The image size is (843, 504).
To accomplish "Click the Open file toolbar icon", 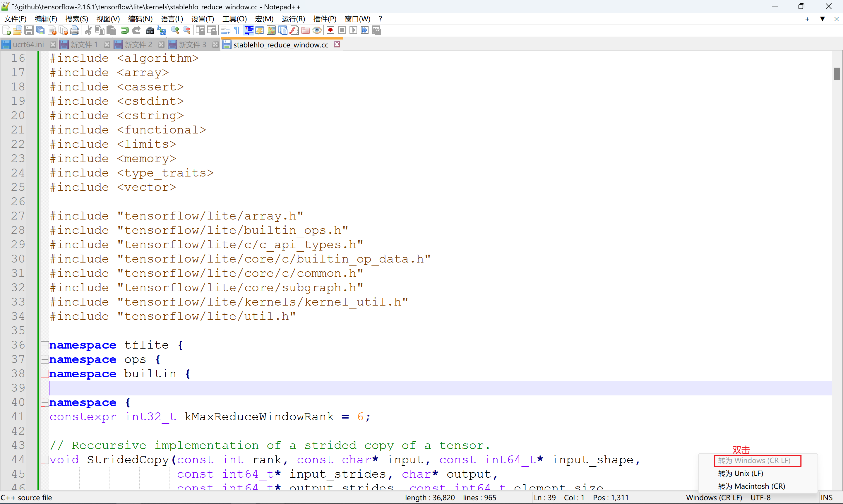I will pyautogui.click(x=17, y=30).
